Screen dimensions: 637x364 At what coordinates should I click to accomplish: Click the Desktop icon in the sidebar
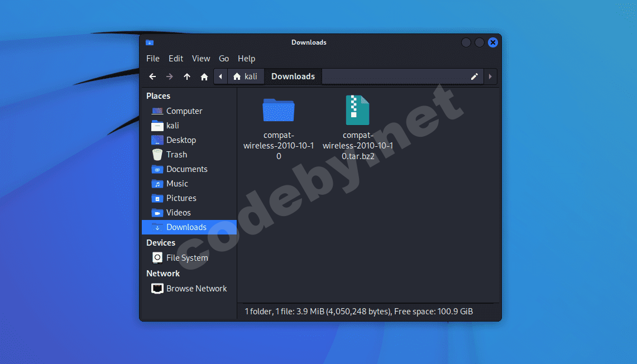(x=157, y=140)
